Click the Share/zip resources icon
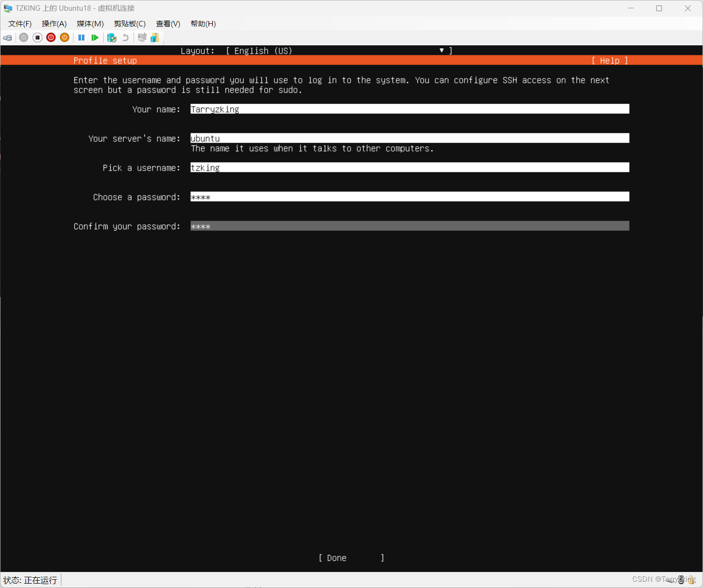The width and height of the screenshot is (703, 588). [155, 38]
